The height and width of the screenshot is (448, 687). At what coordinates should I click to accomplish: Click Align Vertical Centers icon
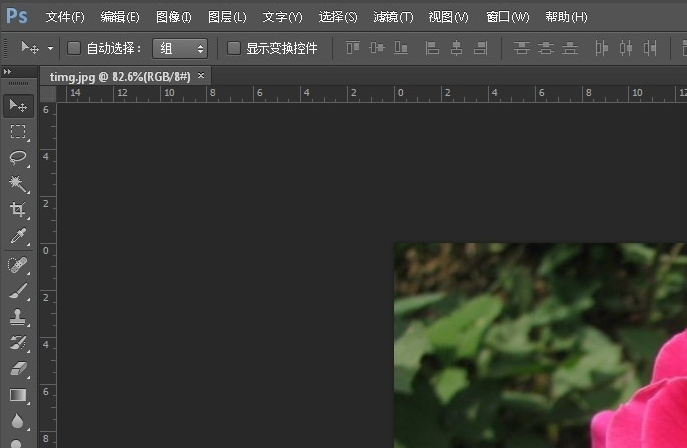click(377, 48)
